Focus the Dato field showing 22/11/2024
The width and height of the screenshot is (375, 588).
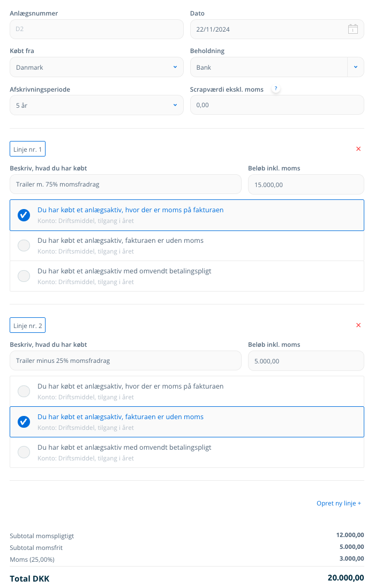[x=268, y=29]
